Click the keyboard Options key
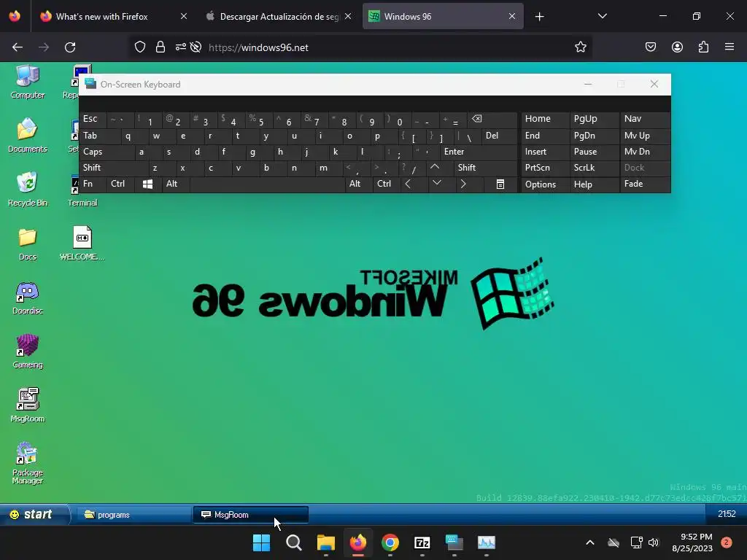Viewport: 747px width, 560px height. [x=545, y=184]
